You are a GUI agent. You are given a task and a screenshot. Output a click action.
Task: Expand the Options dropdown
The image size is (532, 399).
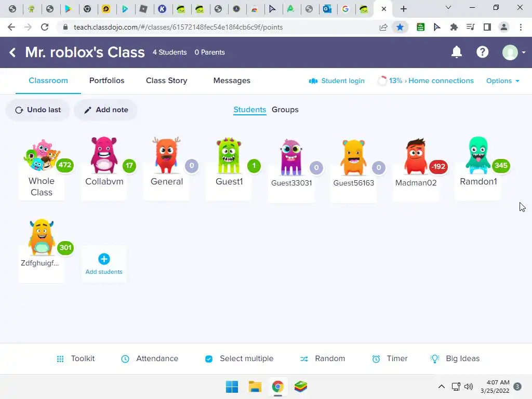pos(502,81)
